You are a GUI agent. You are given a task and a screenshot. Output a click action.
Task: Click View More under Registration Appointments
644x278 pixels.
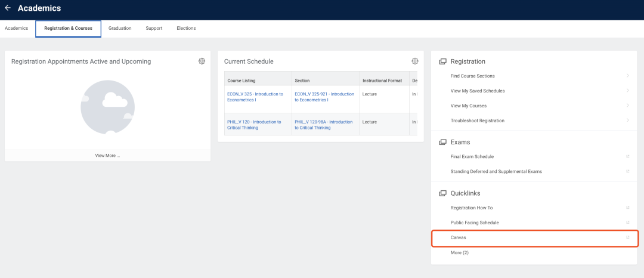coord(107,155)
